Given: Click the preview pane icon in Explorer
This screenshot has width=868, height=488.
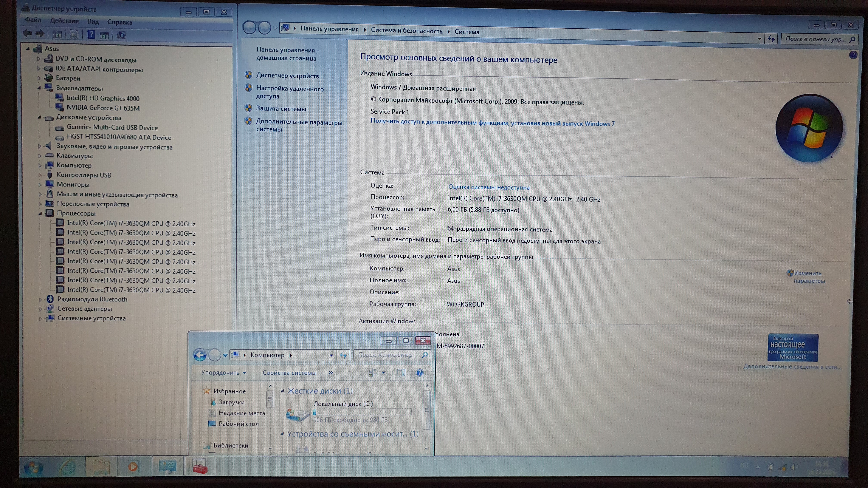Looking at the screenshot, I should 401,372.
